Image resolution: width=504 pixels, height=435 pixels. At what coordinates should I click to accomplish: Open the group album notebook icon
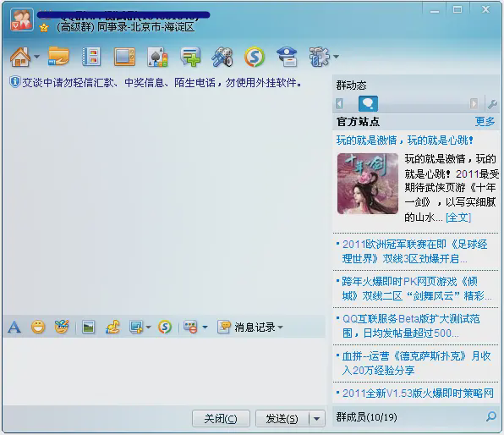coord(91,57)
